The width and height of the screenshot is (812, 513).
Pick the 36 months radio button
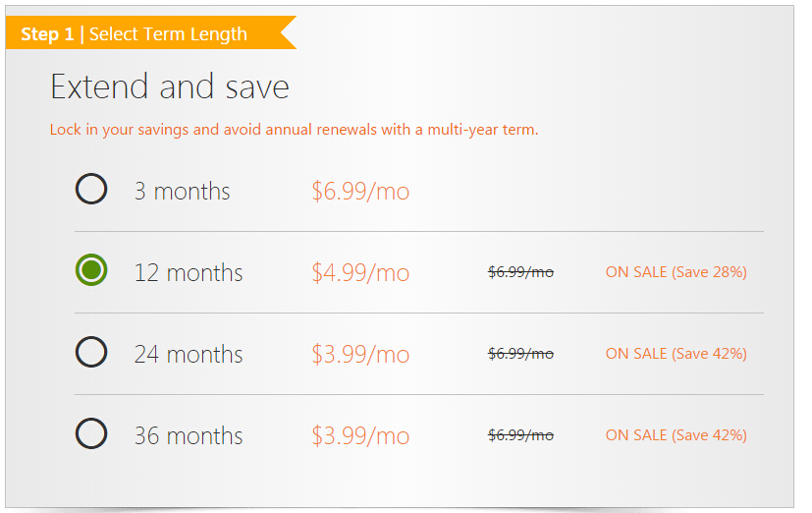tap(91, 433)
